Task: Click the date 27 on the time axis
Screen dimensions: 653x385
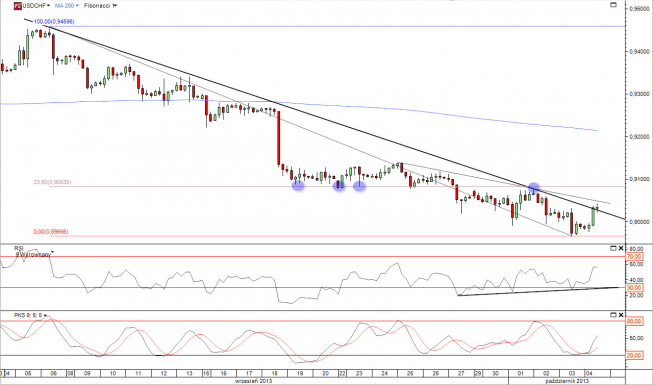Action: pos(461,373)
